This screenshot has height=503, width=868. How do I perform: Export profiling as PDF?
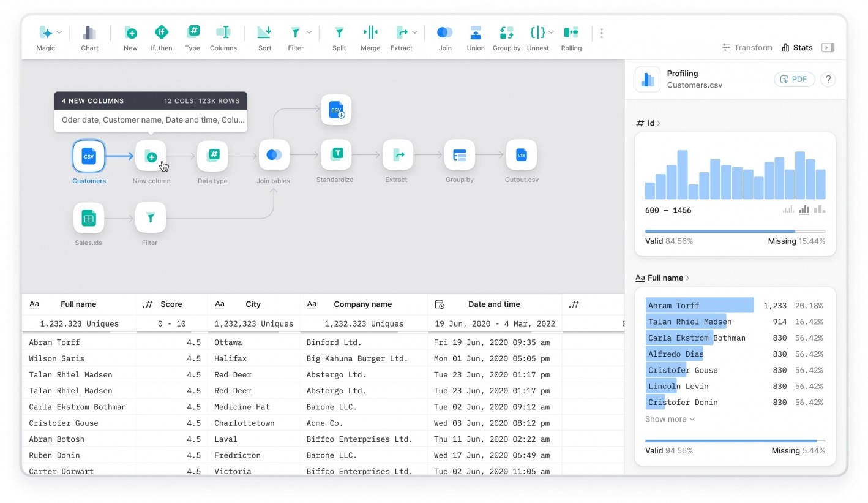795,79
